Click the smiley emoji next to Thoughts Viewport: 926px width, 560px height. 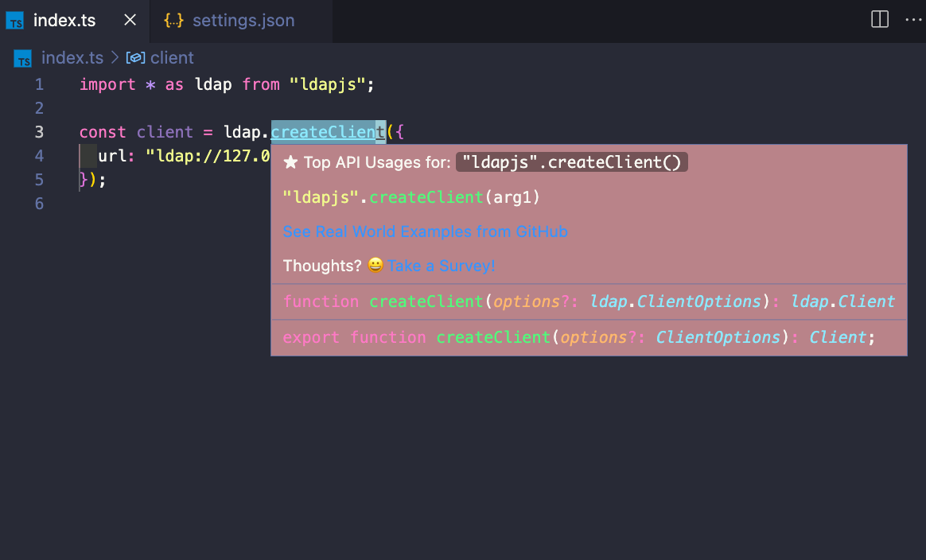pyautogui.click(x=375, y=266)
